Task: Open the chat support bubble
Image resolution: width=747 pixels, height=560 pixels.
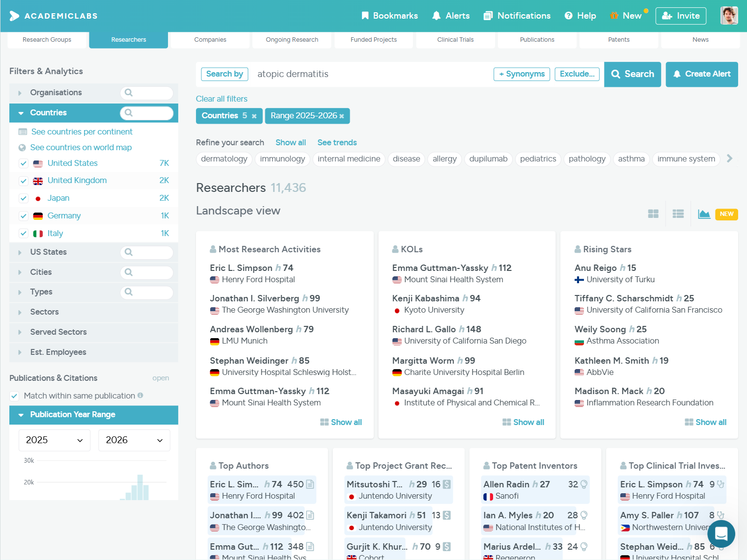Action: (x=721, y=533)
